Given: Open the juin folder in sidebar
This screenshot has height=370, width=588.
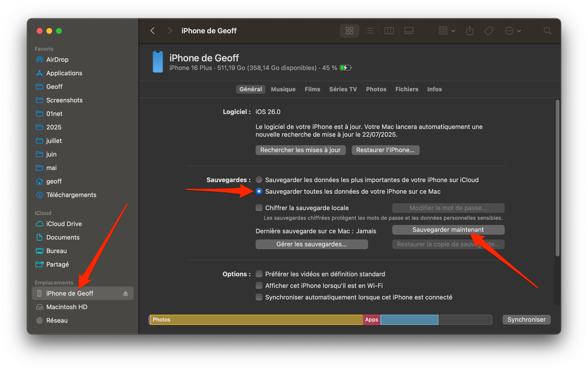Looking at the screenshot, I should (83, 154).
